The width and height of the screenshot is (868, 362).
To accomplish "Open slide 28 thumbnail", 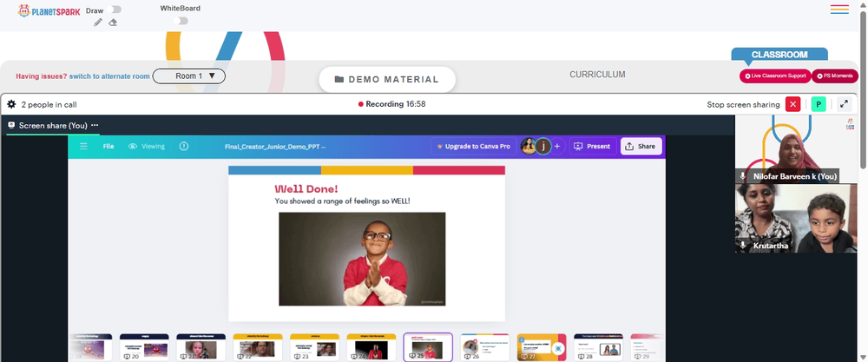I will point(598,347).
